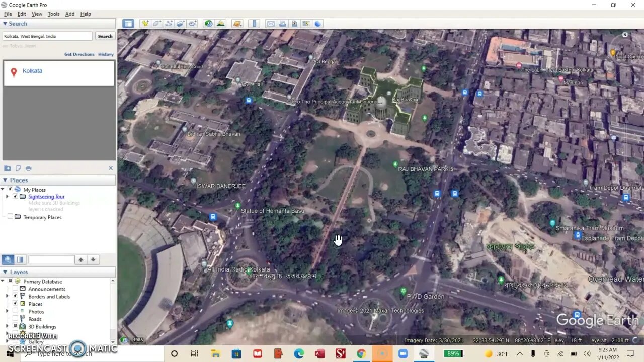Click the PWD Garden map marker
The width and height of the screenshot is (644, 362).
click(x=403, y=291)
